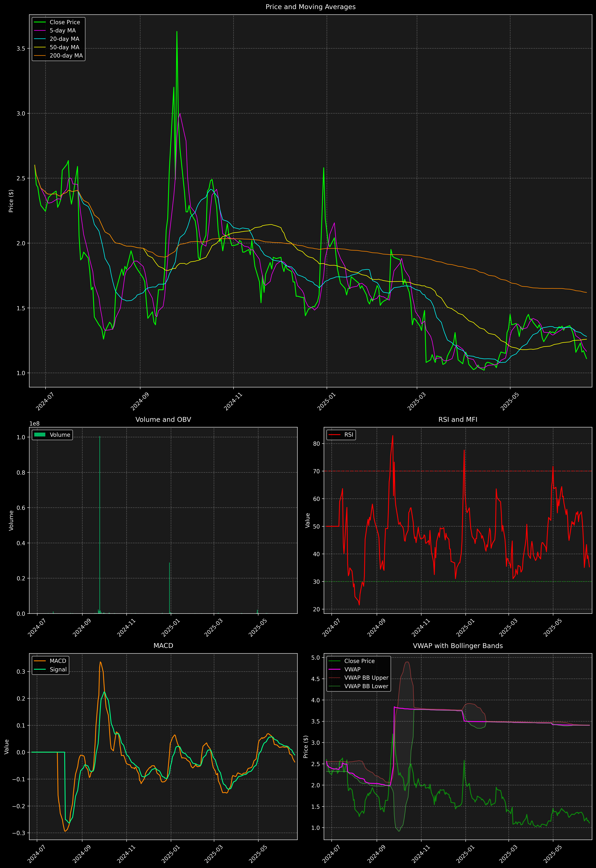
Task: Select '2025-01' date tick under RSI chart
Action: pyautogui.click(x=466, y=627)
